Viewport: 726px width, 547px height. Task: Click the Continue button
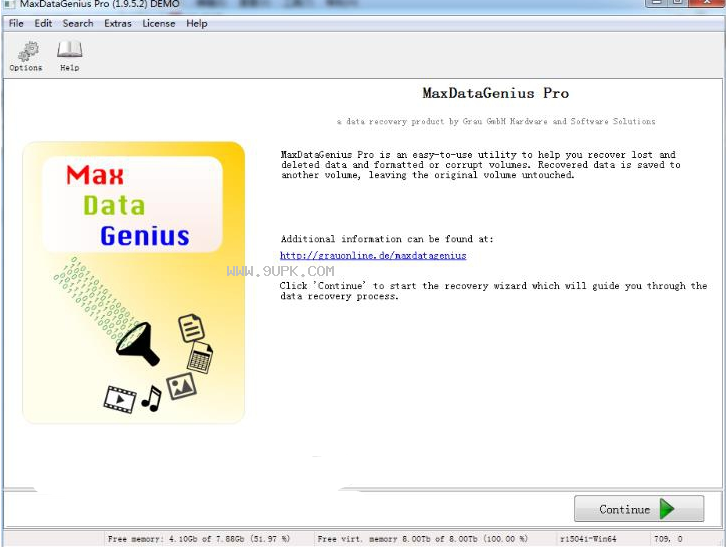click(x=639, y=509)
